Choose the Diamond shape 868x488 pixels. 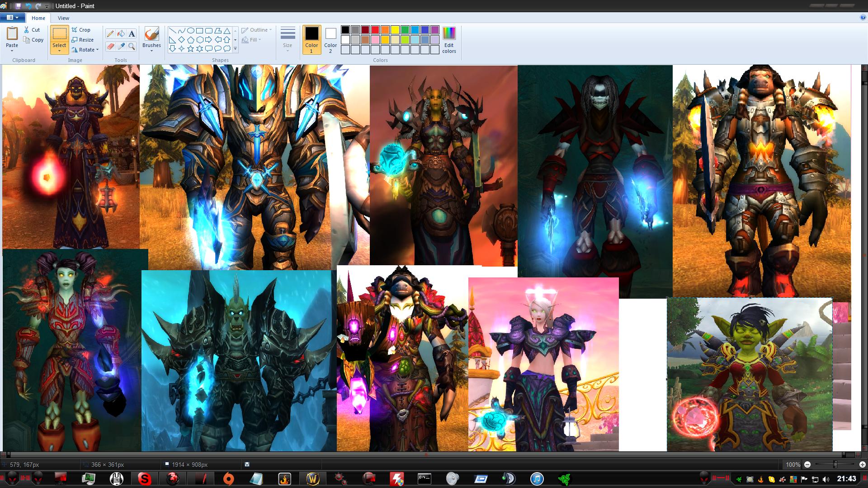coord(182,40)
